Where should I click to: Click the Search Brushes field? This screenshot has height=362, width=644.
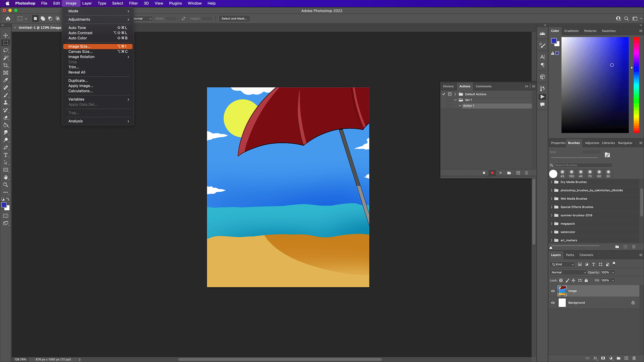point(582,165)
